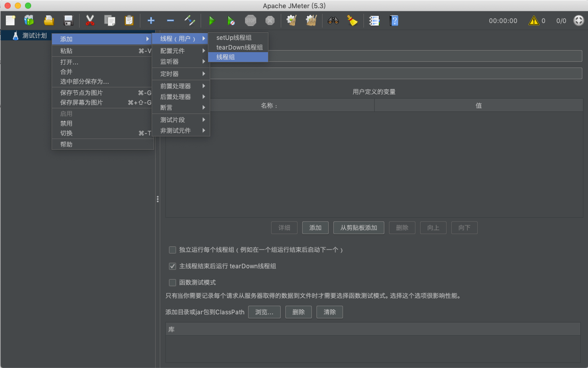Click the 详细 button
The width and height of the screenshot is (588, 368).
pos(284,228)
